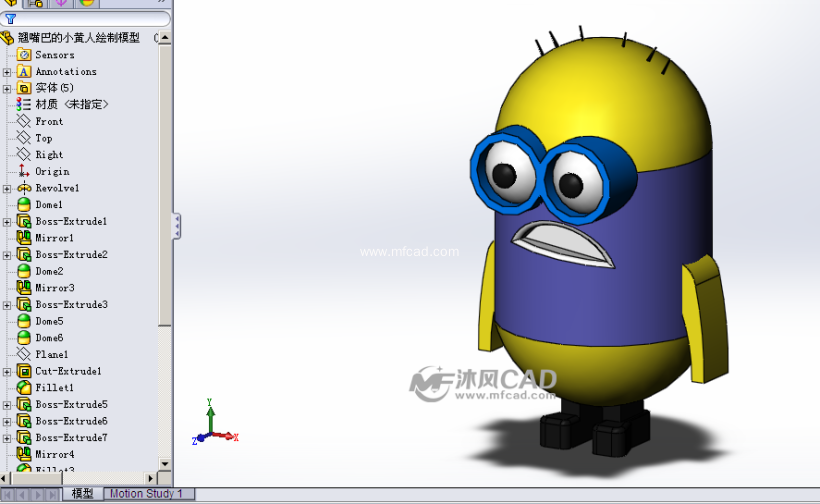Expand the Cut-Extrude1 feature node
820x504 pixels.
8,372
